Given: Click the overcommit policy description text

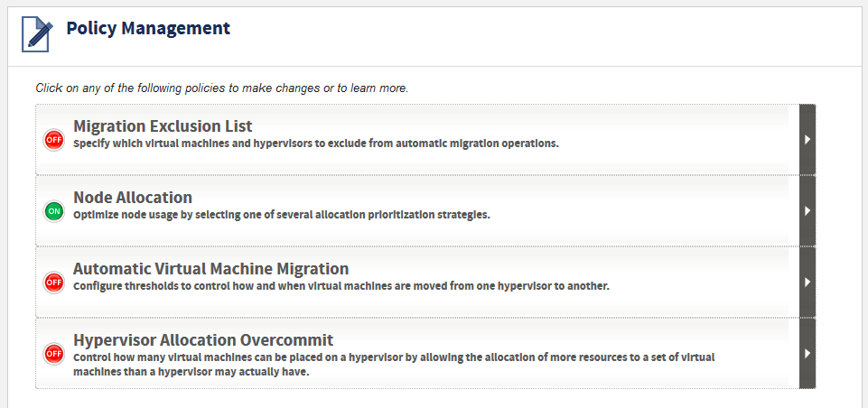Looking at the screenshot, I should click(394, 365).
